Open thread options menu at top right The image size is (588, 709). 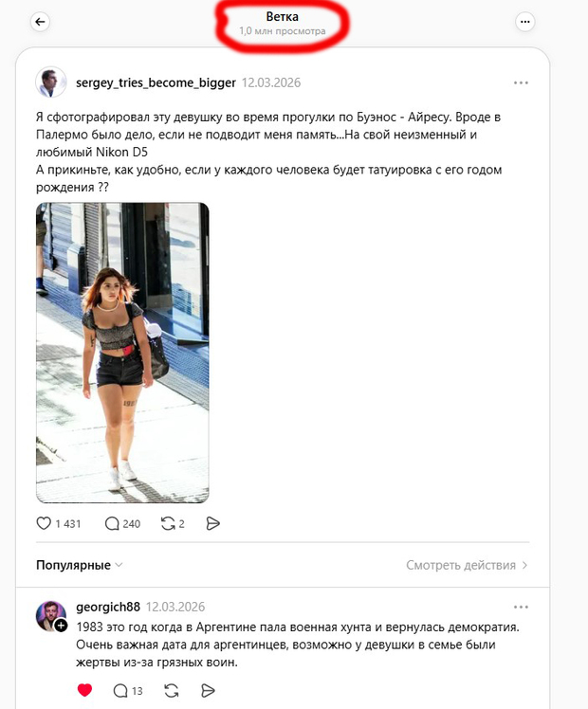point(524,22)
